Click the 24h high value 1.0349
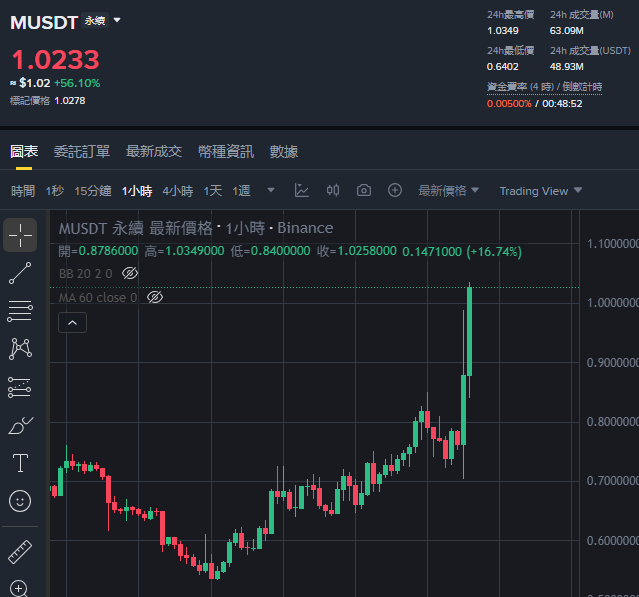Screen dimensions: 639x597 tap(502, 31)
